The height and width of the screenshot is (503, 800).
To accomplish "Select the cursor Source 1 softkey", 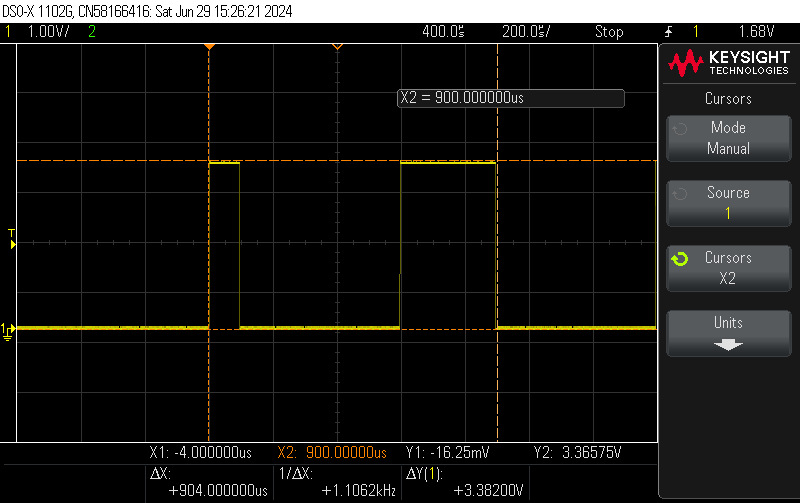I will [x=729, y=203].
